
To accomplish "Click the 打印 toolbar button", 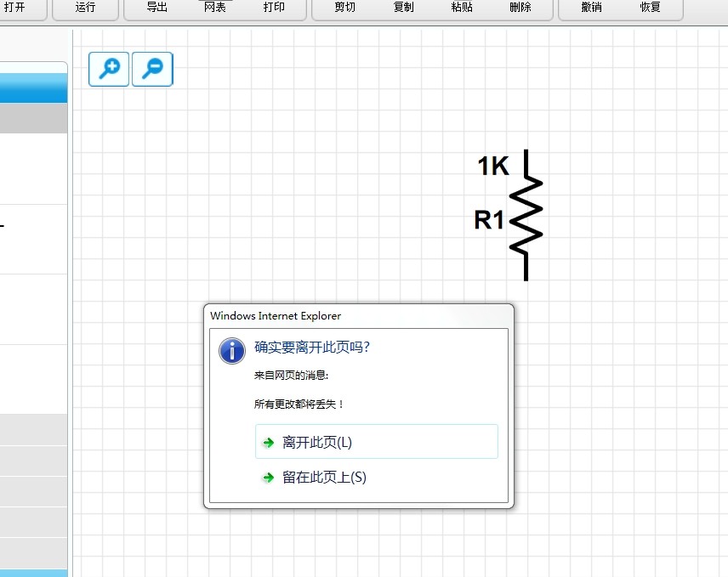I will coord(274,8).
